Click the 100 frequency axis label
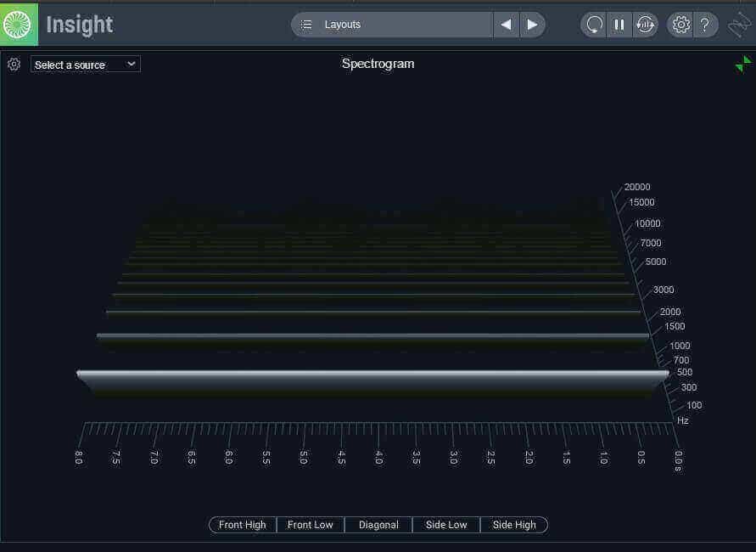The width and height of the screenshot is (756, 552). [694, 405]
